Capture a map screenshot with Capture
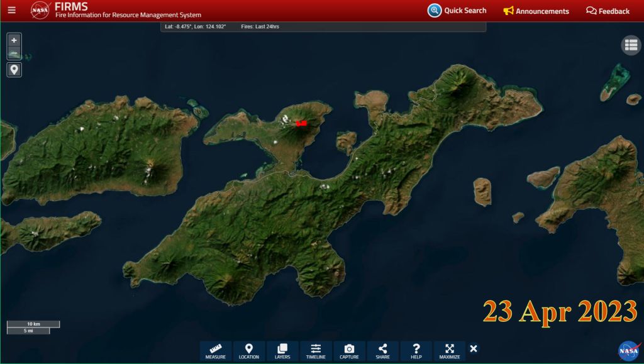This screenshot has height=364, width=644. pyautogui.click(x=349, y=351)
